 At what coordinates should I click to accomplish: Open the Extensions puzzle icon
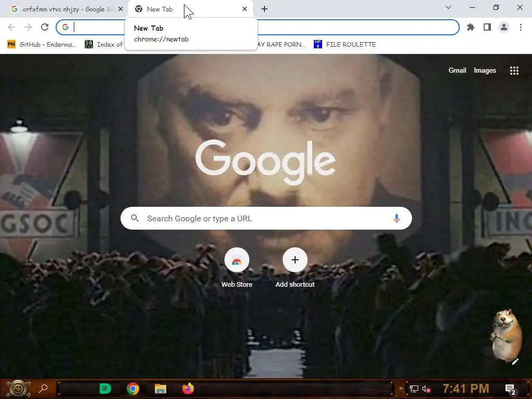471,27
